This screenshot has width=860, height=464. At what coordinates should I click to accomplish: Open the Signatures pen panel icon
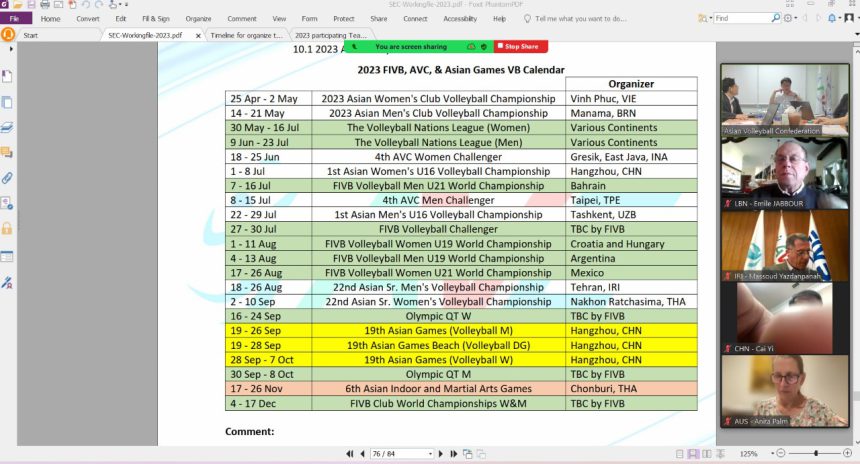(x=7, y=283)
